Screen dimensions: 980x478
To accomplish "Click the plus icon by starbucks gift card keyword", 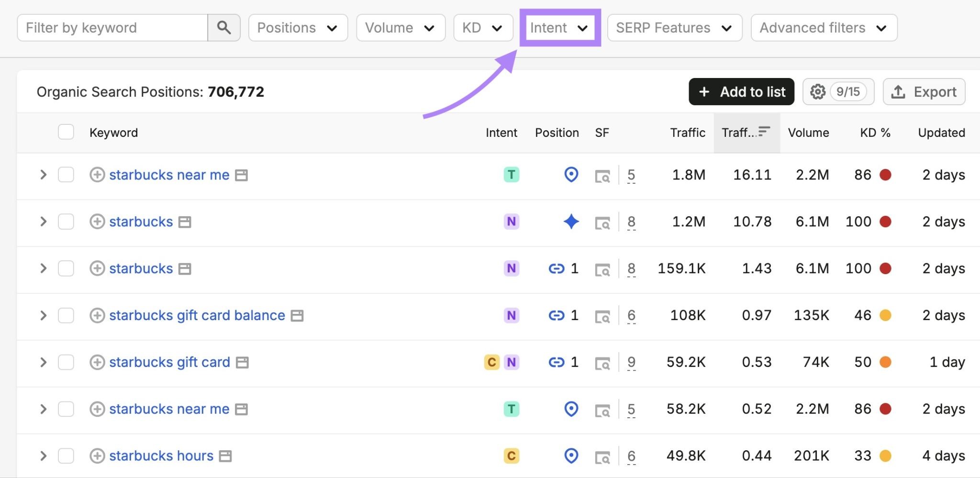I will (x=97, y=362).
